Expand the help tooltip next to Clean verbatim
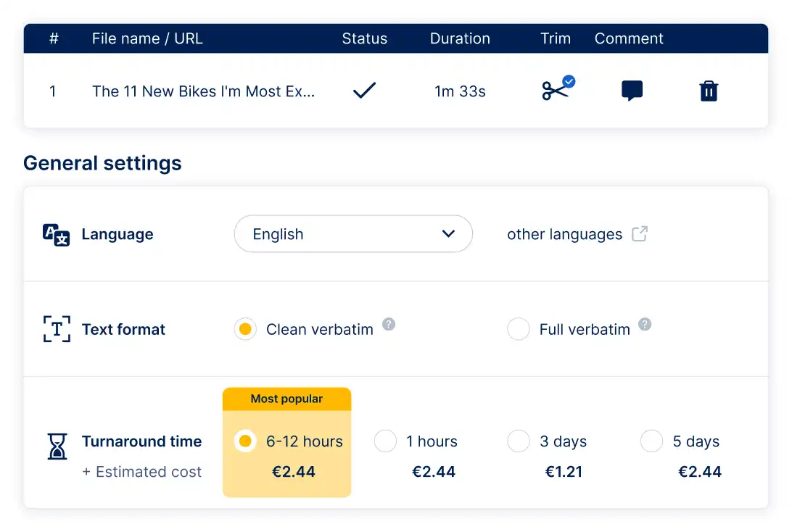Image resolution: width=792 pixels, height=532 pixels. click(x=389, y=325)
